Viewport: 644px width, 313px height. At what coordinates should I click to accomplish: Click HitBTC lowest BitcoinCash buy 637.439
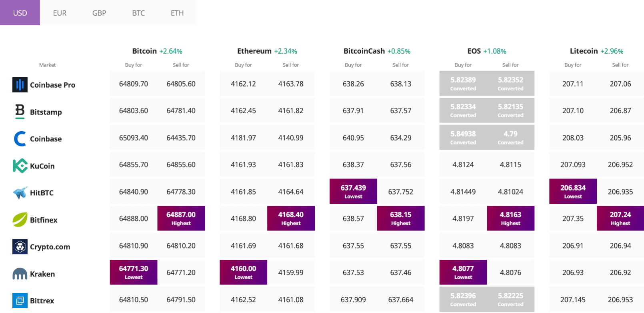pyautogui.click(x=353, y=191)
